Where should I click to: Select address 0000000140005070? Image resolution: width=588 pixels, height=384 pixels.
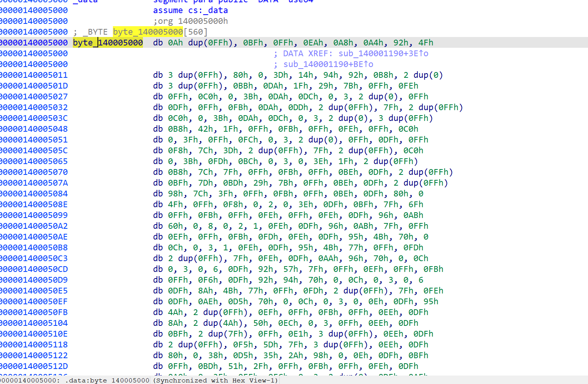[x=34, y=172]
